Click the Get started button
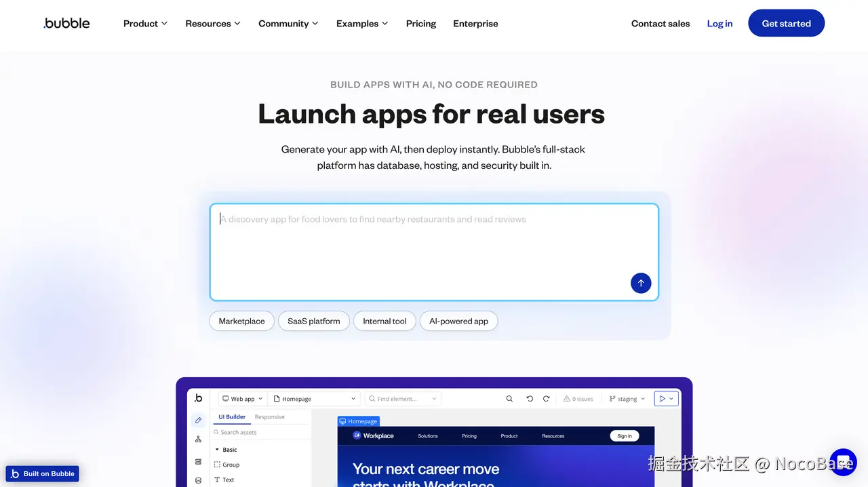 pyautogui.click(x=786, y=23)
